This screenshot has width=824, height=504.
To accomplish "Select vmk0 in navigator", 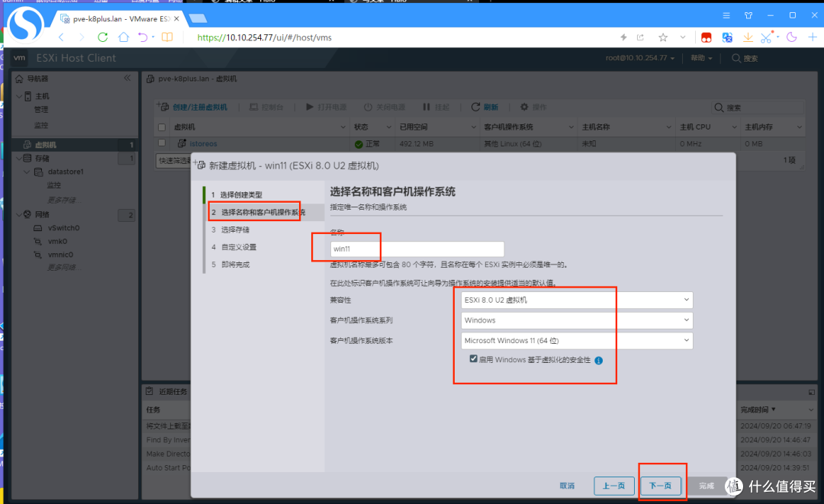I will tap(57, 242).
